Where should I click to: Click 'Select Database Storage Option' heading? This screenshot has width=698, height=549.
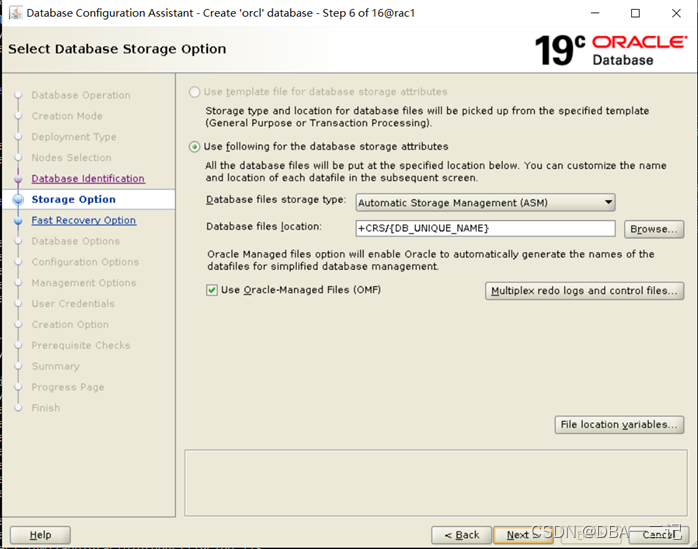(117, 49)
